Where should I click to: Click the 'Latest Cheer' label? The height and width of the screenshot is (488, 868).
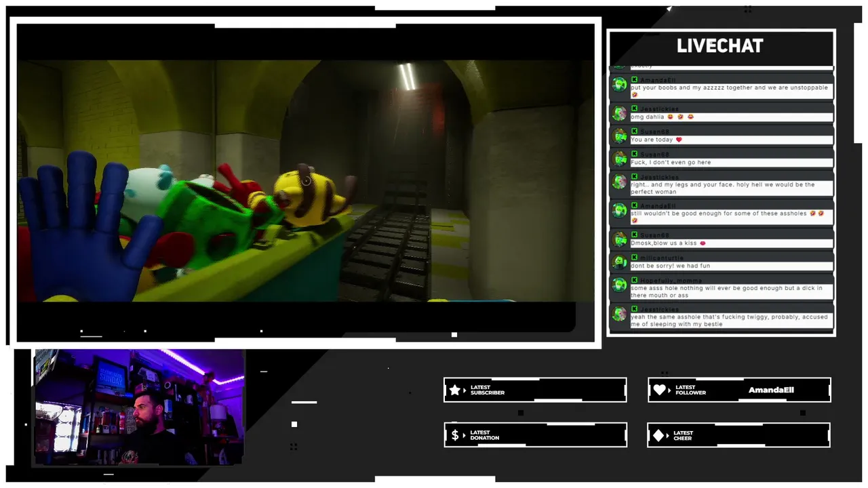[x=684, y=435]
